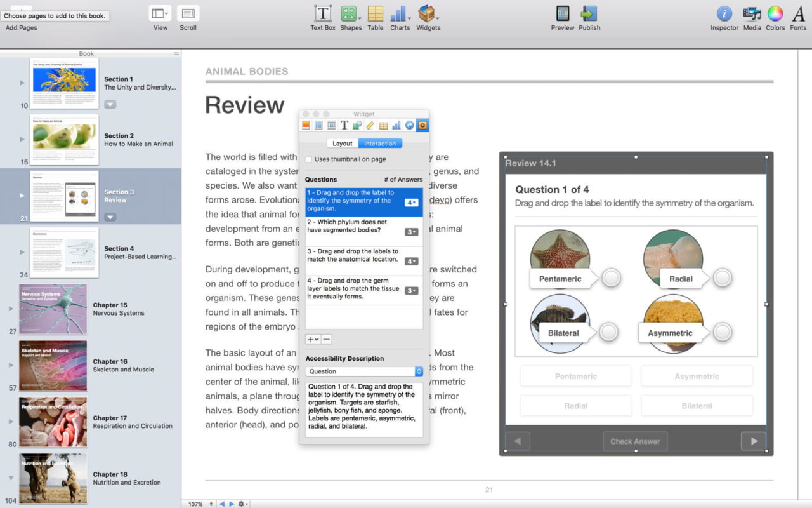This screenshot has width=812, height=508.
Task: Switch to the Interaction tab
Action: [x=379, y=143]
